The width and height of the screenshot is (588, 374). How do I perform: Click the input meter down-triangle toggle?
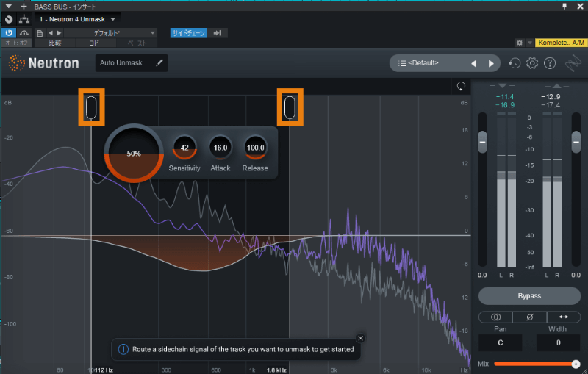click(503, 86)
